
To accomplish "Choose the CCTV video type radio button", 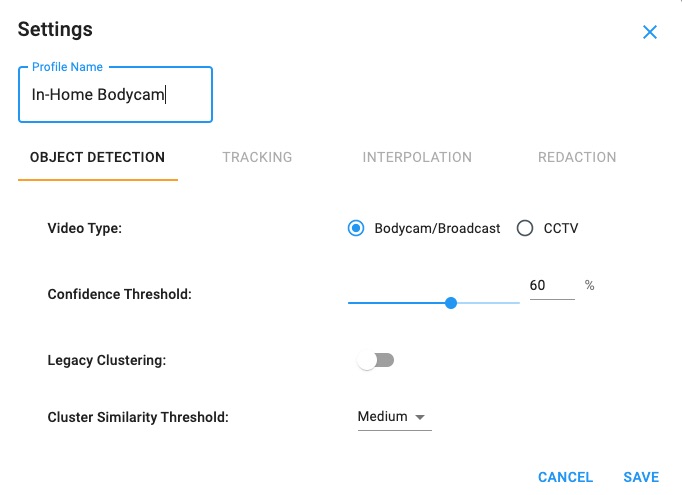I will pyautogui.click(x=525, y=228).
